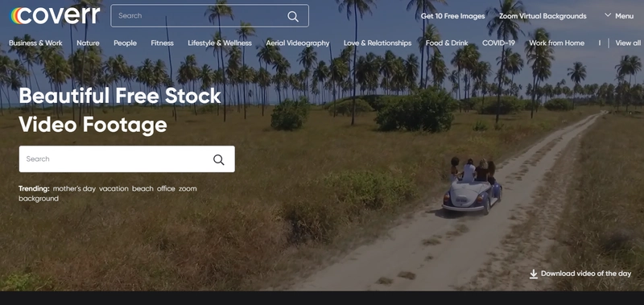This screenshot has height=305, width=644.
Task: Open the Fitness category
Action: [162, 43]
